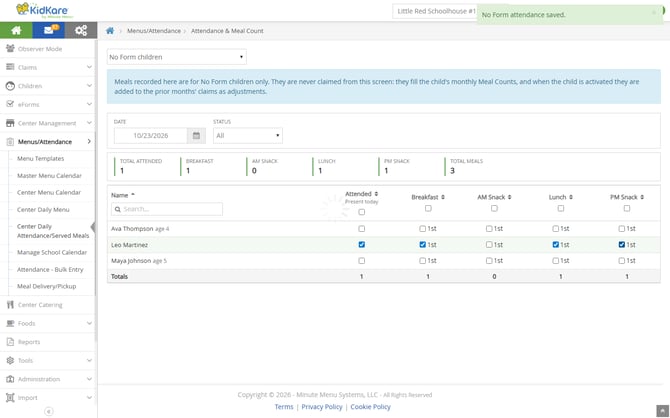Click the Foods sidebar icon
This screenshot has width=670, height=418.
tap(10, 324)
